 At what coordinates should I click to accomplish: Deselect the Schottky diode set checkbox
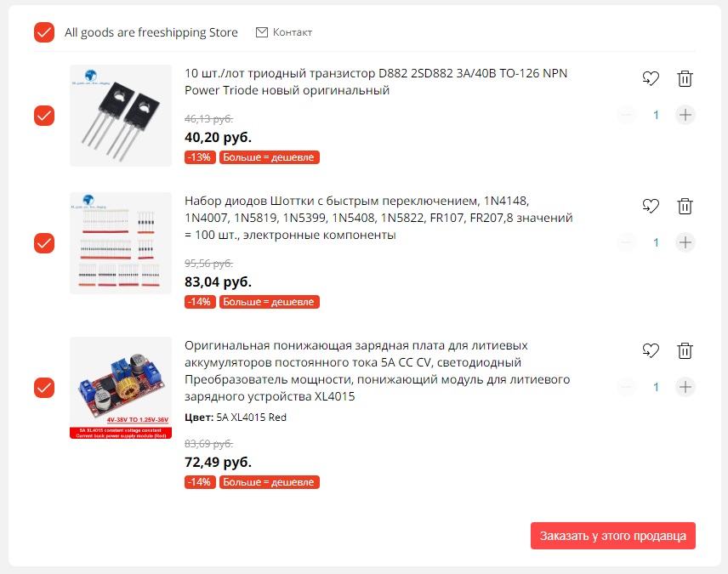point(44,243)
